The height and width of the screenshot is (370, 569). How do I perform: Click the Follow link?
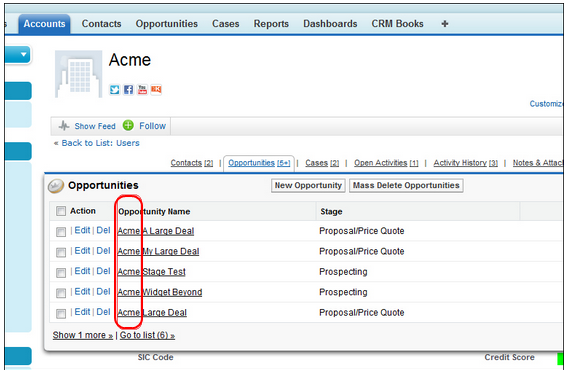tap(152, 126)
